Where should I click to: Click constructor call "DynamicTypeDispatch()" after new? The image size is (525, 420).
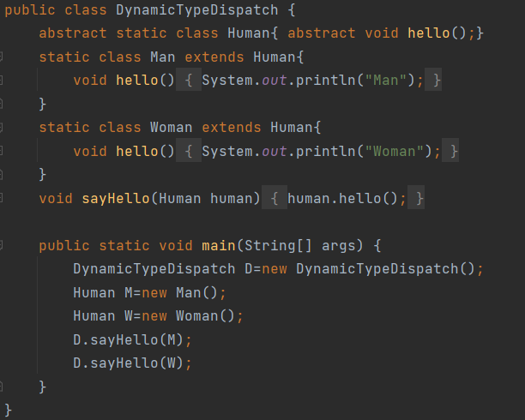[385, 269]
